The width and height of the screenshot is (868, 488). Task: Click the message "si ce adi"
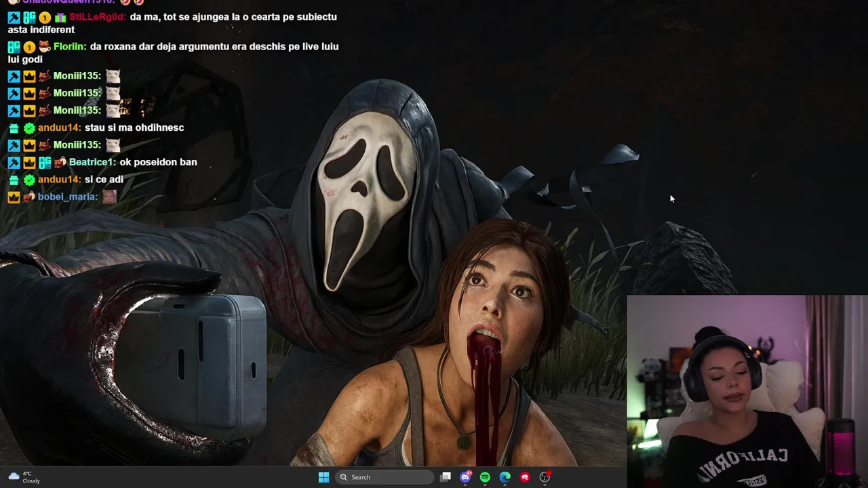click(x=104, y=180)
